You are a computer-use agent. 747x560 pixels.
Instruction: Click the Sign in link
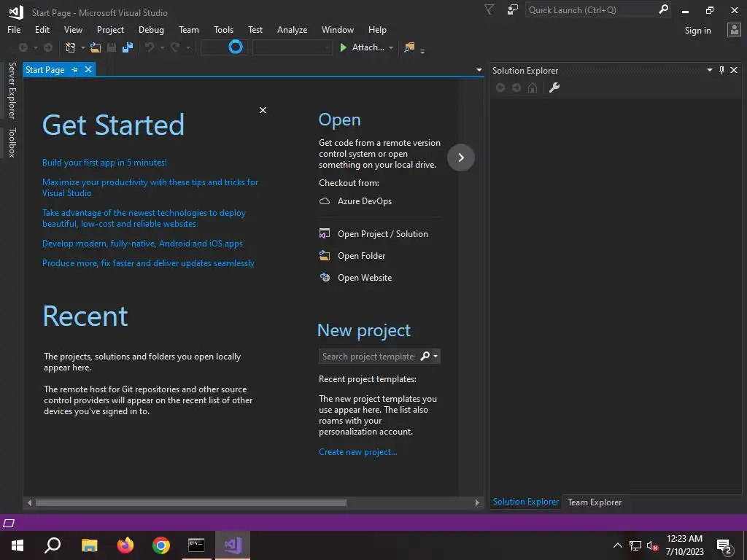(x=697, y=31)
